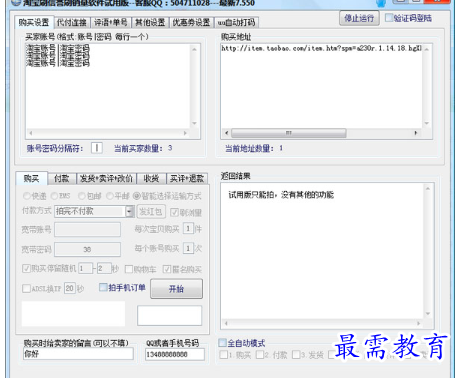Open the 代付连接 tab
The height and width of the screenshot is (378, 456).
(x=72, y=22)
